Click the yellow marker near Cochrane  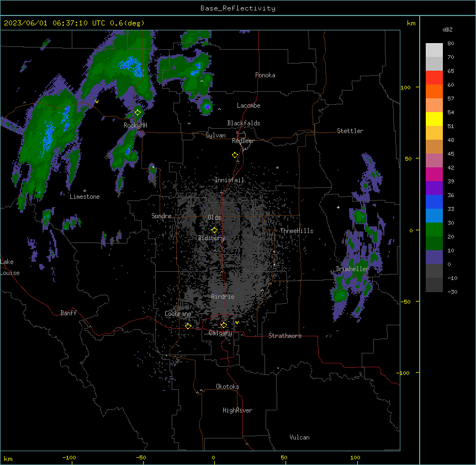[x=188, y=326]
